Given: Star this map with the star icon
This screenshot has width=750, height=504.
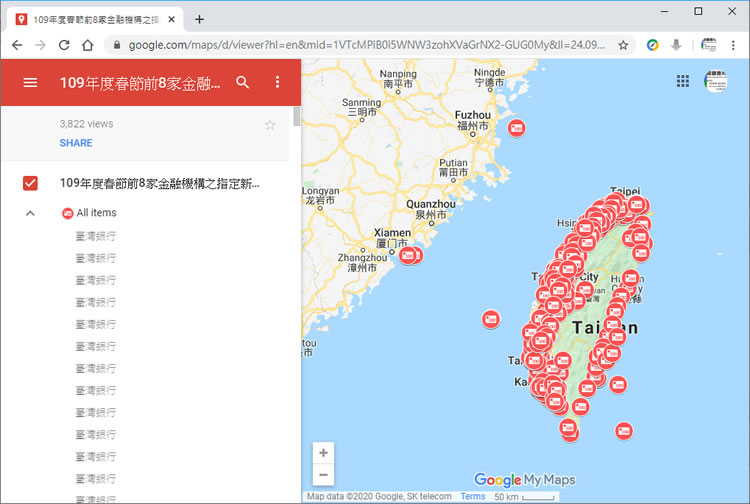Looking at the screenshot, I should (x=269, y=125).
